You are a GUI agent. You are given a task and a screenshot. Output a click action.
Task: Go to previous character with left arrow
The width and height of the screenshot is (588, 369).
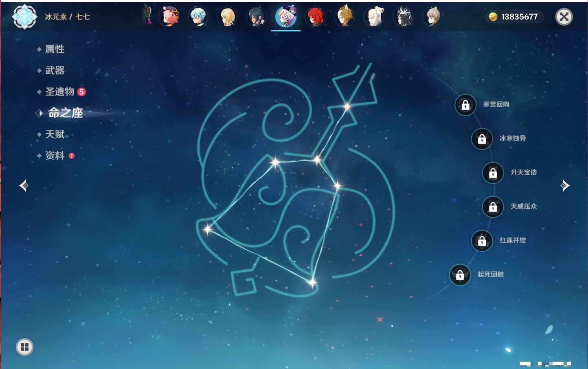click(x=24, y=186)
